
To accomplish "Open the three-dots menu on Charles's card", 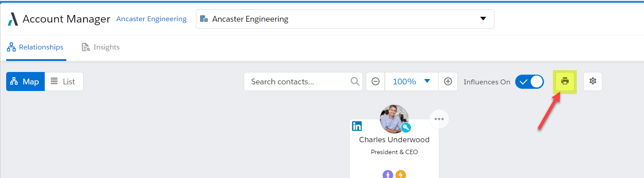I will click(x=439, y=119).
